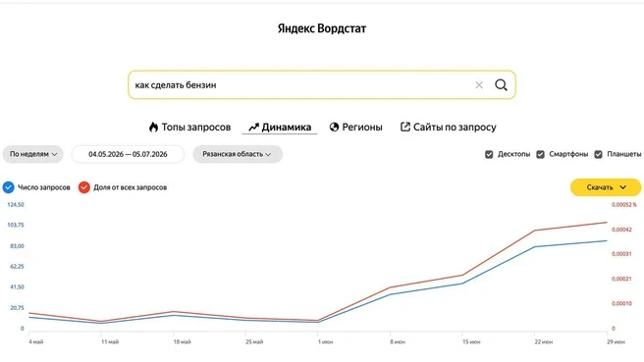Expand the Рязанская область region dropdown

point(238,154)
